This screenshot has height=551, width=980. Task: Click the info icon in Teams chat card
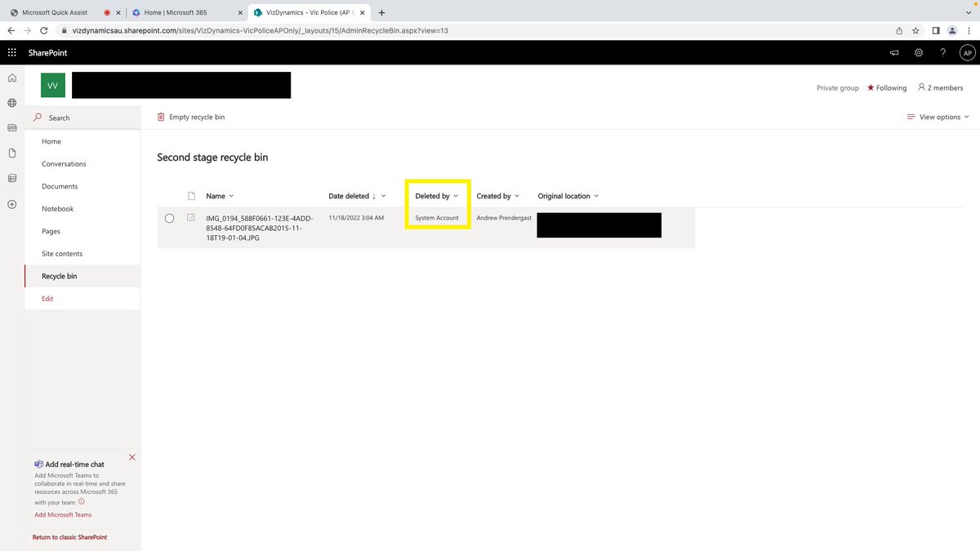(81, 502)
